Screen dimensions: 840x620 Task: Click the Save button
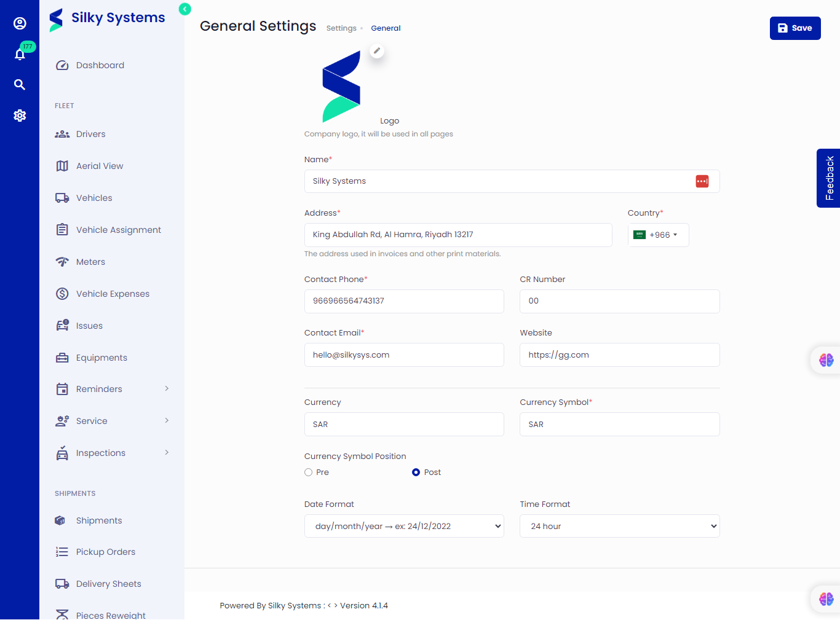coord(794,28)
